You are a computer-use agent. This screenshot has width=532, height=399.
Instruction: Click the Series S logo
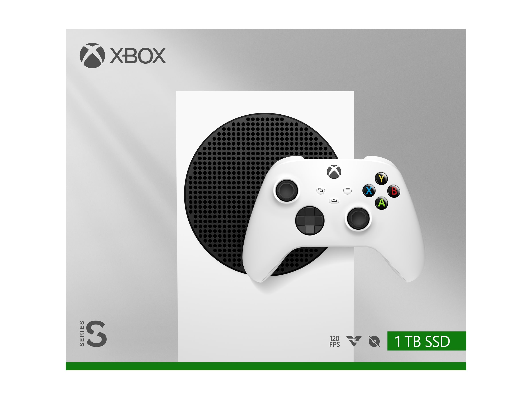click(93, 334)
